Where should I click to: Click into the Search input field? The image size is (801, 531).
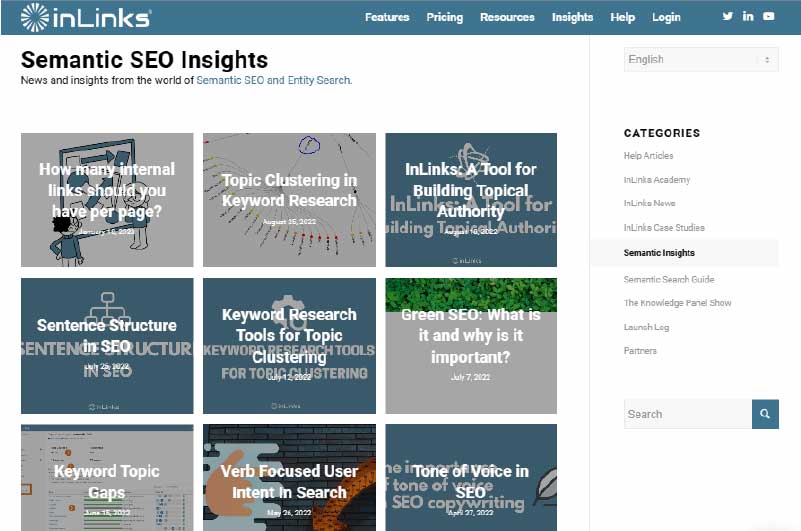pos(688,414)
